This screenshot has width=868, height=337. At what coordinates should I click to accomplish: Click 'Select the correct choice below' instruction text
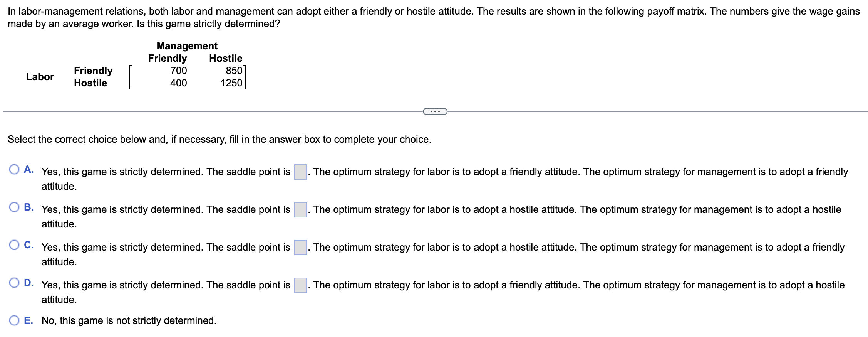coord(220,139)
